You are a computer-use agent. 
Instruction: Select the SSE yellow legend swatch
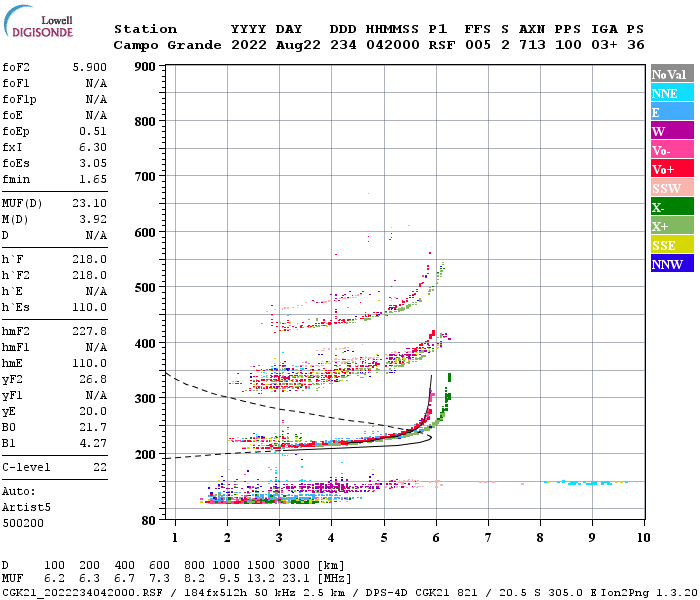click(672, 245)
